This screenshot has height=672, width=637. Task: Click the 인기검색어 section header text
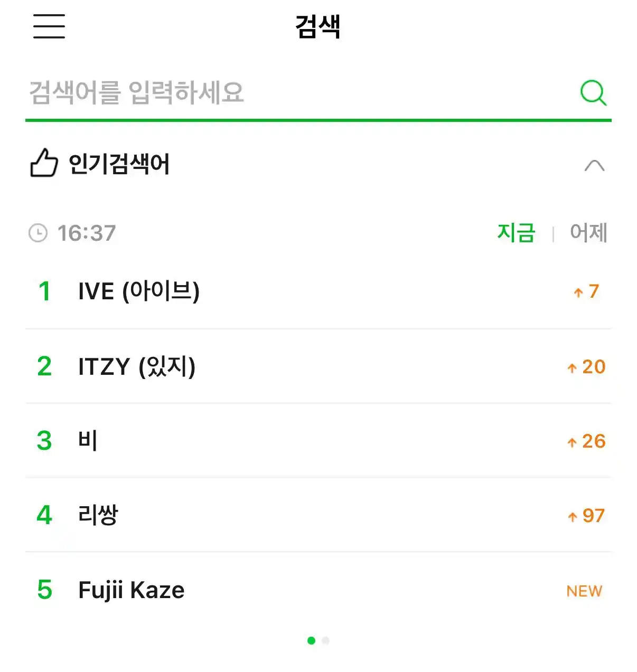click(119, 164)
